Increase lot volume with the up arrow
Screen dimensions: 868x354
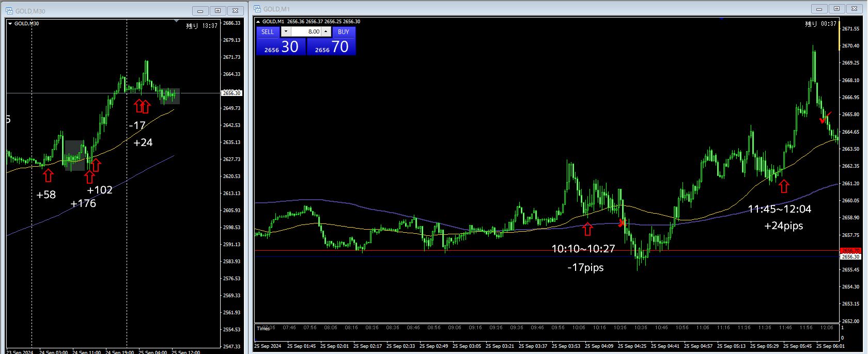[x=326, y=31]
